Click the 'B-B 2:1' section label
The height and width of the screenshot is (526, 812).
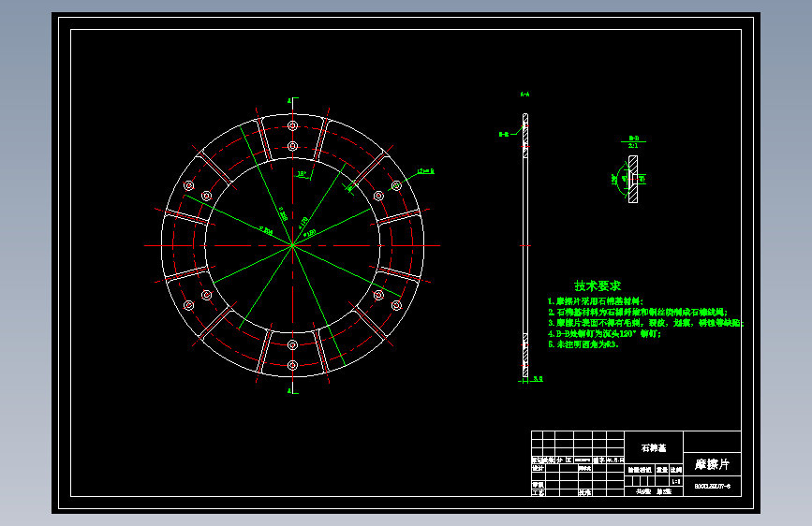point(633,142)
